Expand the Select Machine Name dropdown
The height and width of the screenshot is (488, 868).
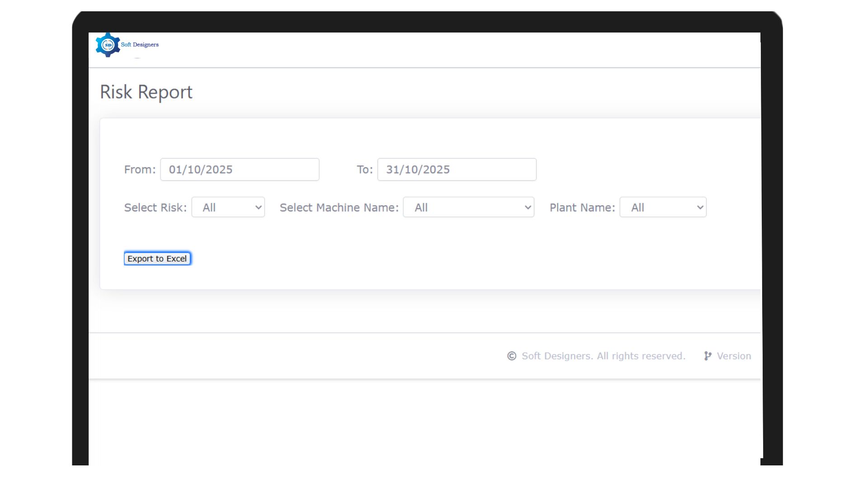(x=468, y=207)
